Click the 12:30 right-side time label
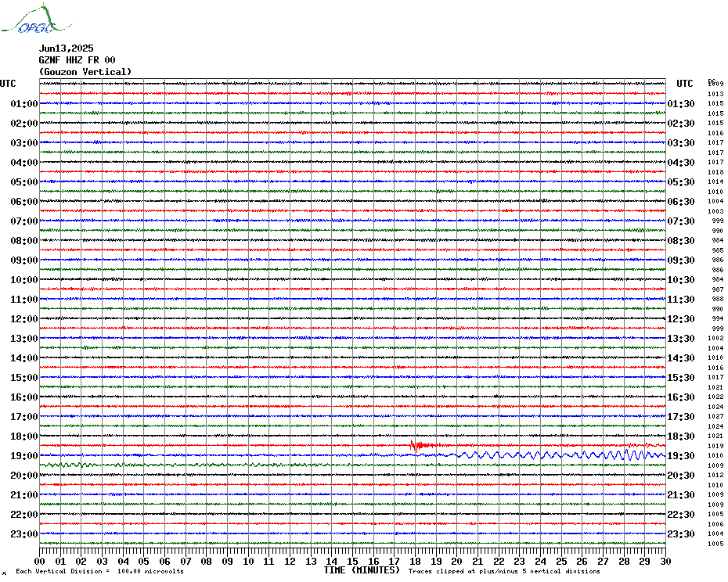The height and width of the screenshot is (582, 728). (681, 319)
